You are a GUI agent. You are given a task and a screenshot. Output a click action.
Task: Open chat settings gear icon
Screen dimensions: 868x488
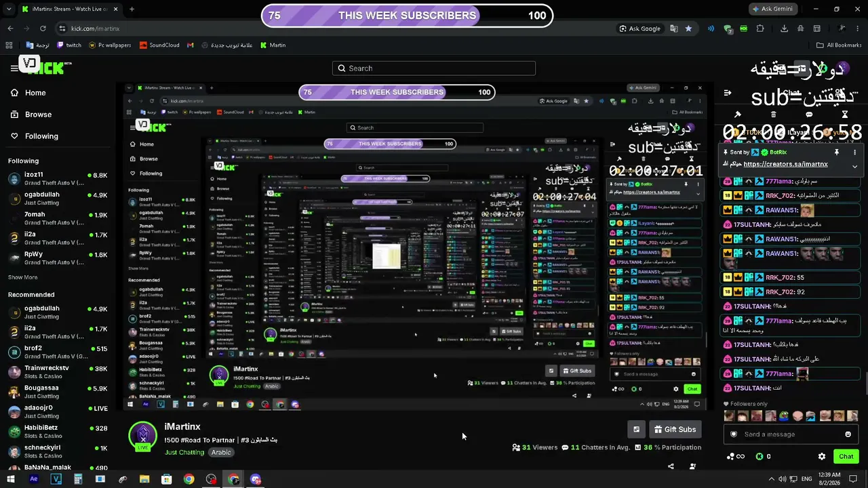pyautogui.click(x=822, y=456)
